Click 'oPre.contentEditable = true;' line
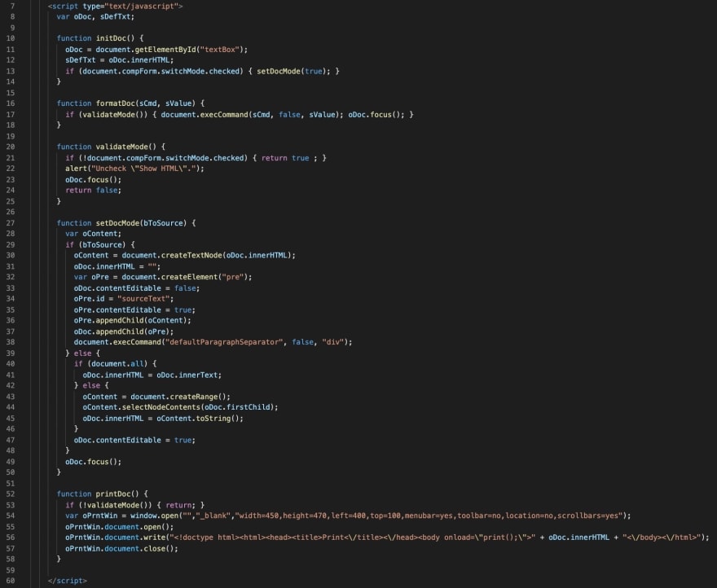The image size is (717, 588). coord(135,310)
